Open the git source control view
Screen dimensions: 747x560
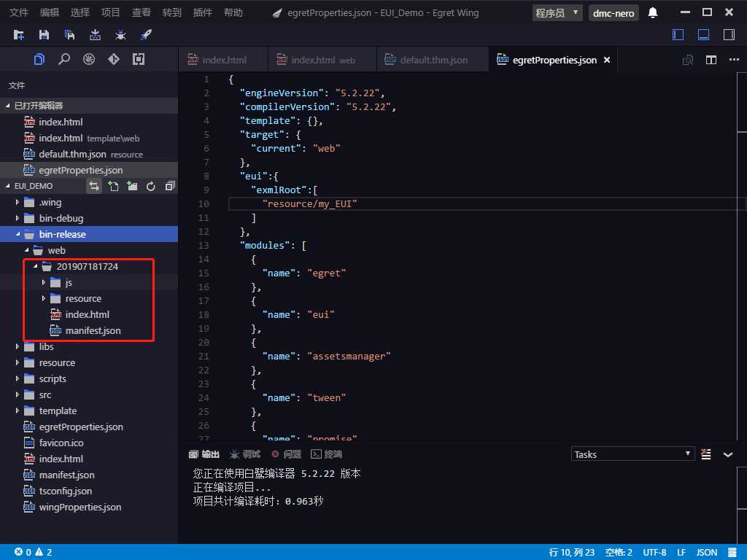[x=113, y=59]
